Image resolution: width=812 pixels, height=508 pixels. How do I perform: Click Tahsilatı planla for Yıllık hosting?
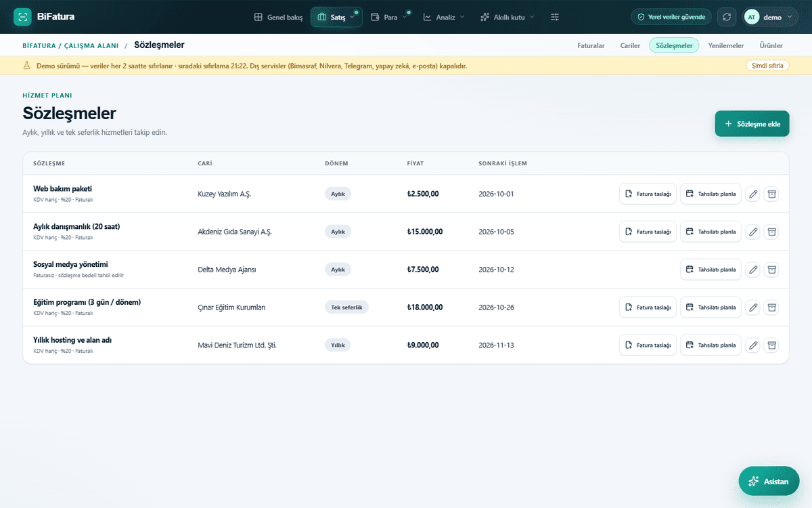click(x=710, y=345)
